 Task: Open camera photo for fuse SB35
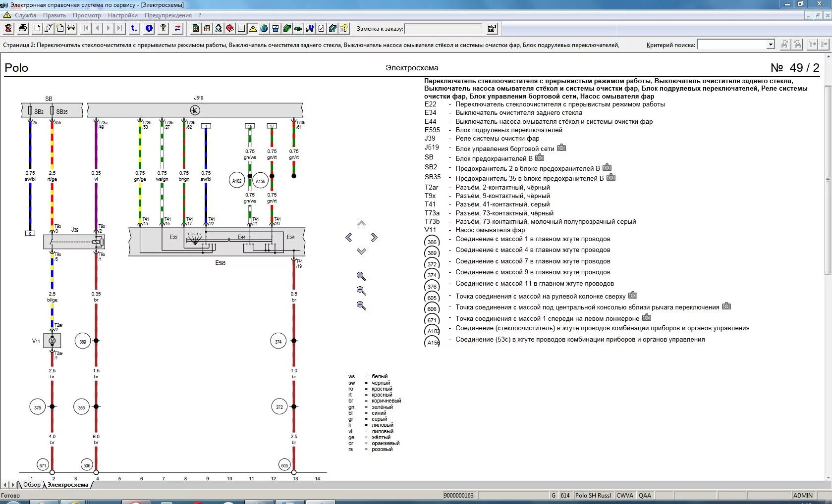pos(611,177)
